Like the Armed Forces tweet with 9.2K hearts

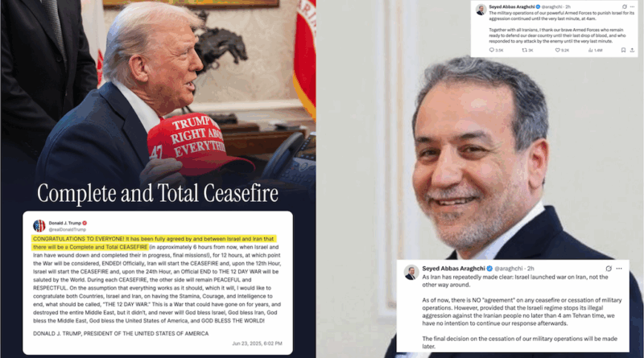[x=557, y=50]
